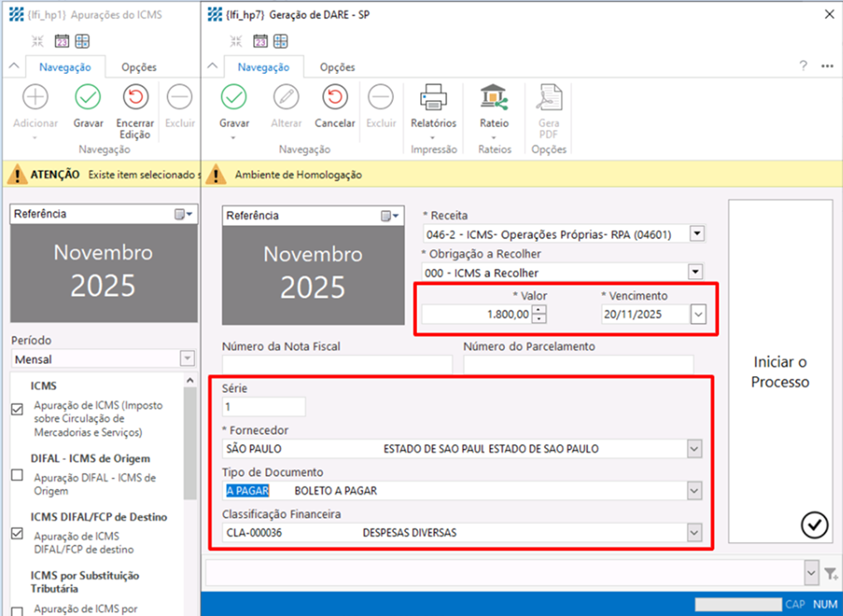The height and width of the screenshot is (616, 843).
Task: Toggle Apuração de ICMS DIFAL/FCP de destino
Action: point(17,534)
